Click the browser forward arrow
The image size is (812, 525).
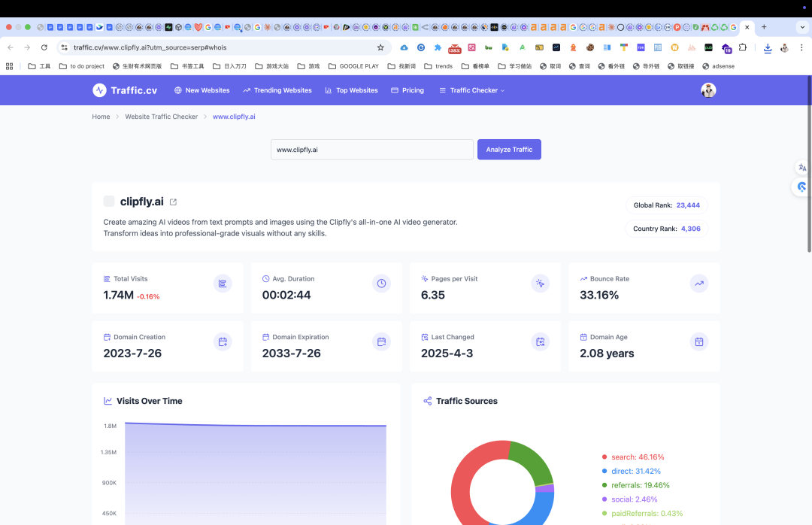coord(27,47)
